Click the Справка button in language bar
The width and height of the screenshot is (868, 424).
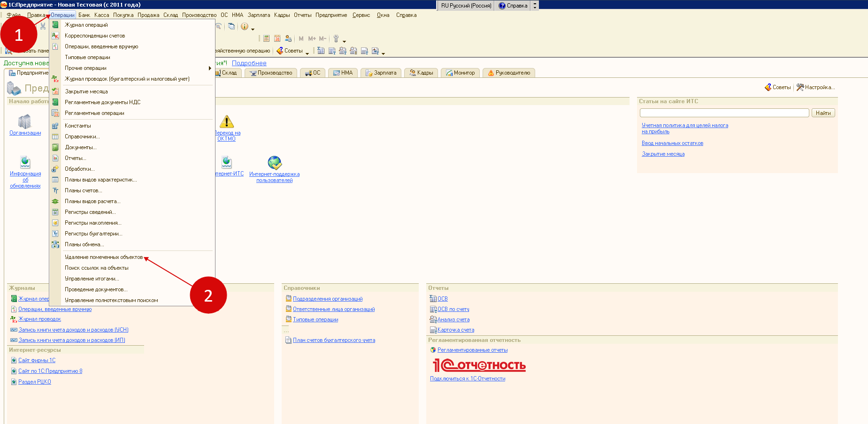tap(513, 6)
